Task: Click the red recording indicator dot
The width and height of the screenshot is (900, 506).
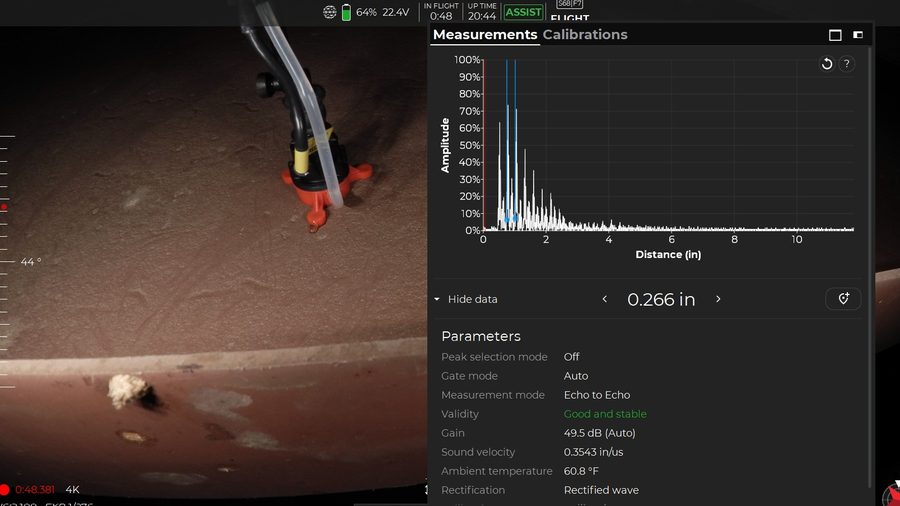Action: pos(5,490)
